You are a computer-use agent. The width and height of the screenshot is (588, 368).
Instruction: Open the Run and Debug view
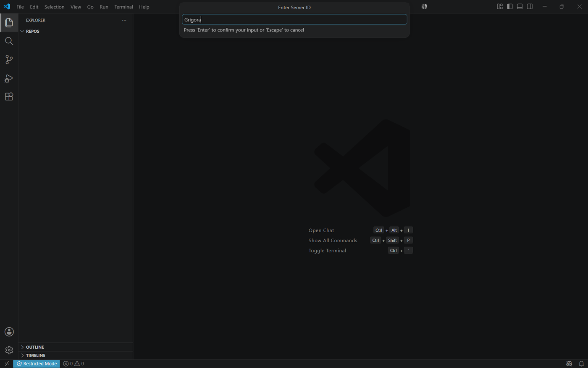coord(9,78)
